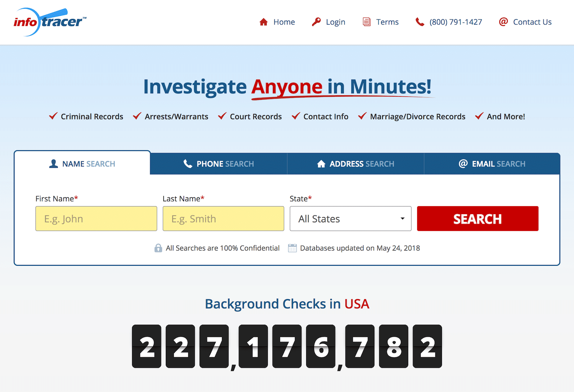
Task: Open the Contact Us page
Action: [x=532, y=22]
